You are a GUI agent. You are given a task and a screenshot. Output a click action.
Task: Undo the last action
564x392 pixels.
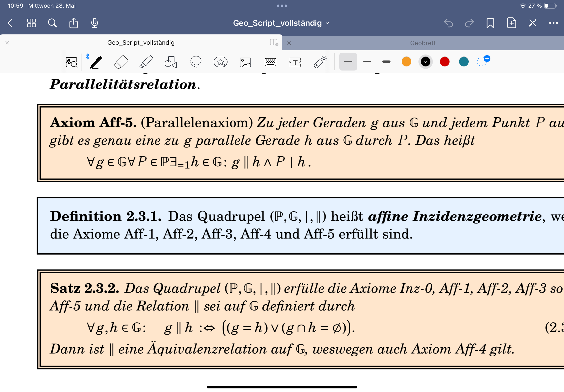point(448,23)
